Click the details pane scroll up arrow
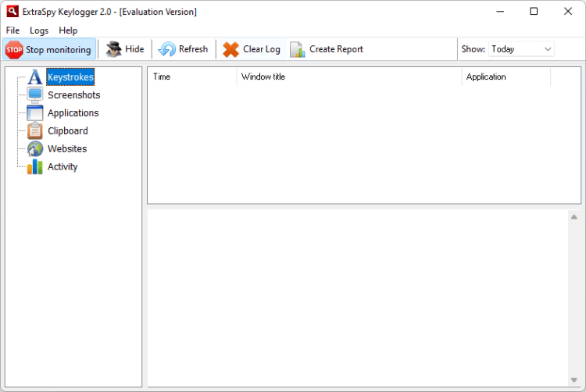 tap(574, 217)
